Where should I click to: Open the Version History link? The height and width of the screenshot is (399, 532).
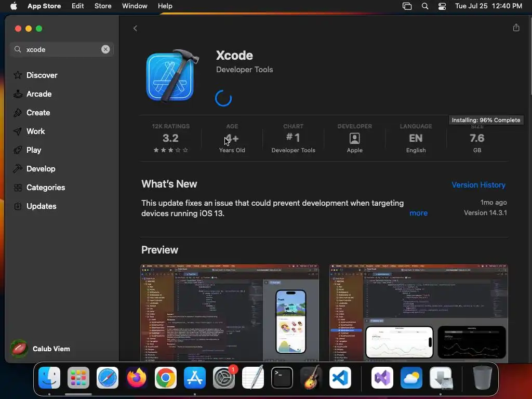[x=478, y=185]
